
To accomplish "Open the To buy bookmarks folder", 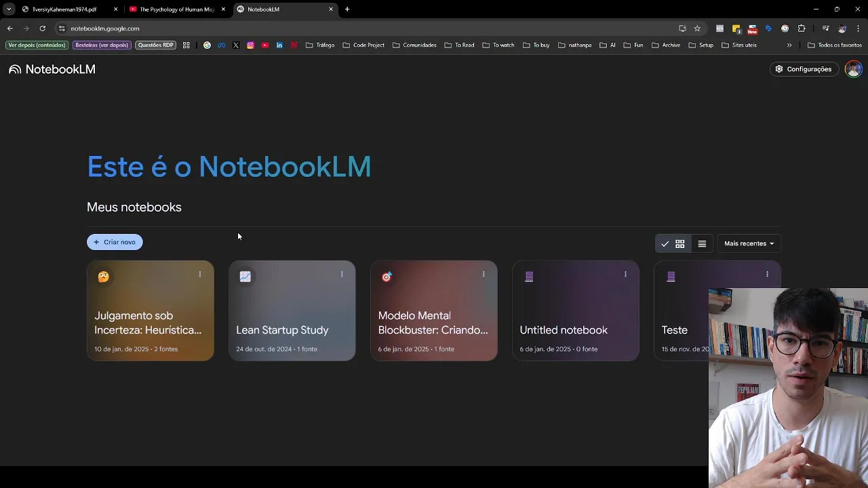I will tap(536, 45).
